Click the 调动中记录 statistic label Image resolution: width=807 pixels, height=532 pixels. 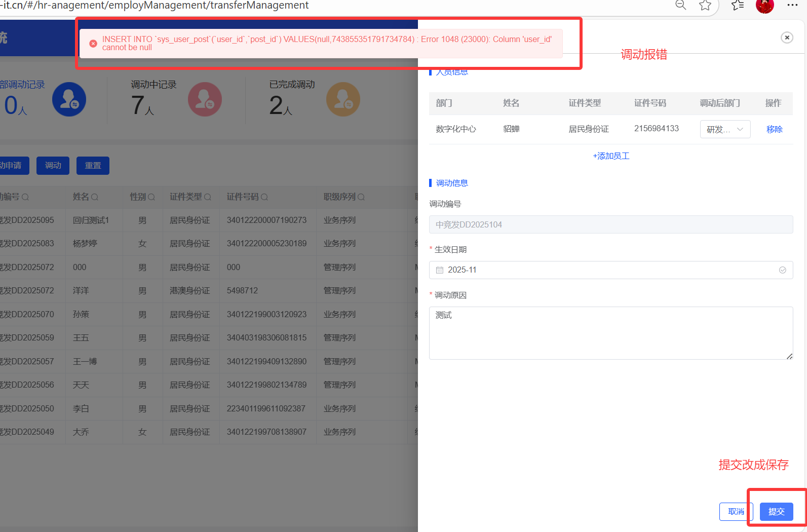tap(153, 85)
